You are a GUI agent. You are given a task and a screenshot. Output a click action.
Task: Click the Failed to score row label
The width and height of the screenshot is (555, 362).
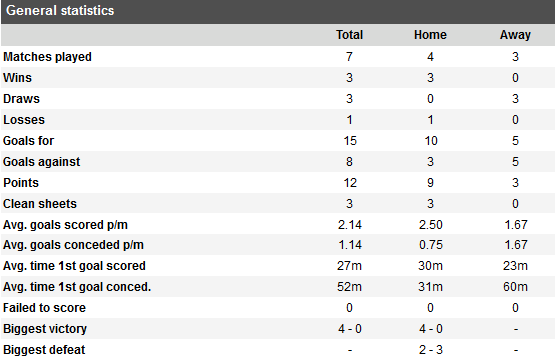click(44, 308)
